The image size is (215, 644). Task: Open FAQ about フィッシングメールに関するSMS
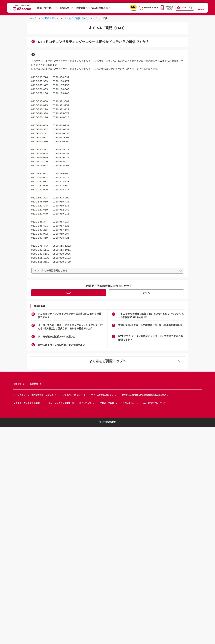(151, 315)
